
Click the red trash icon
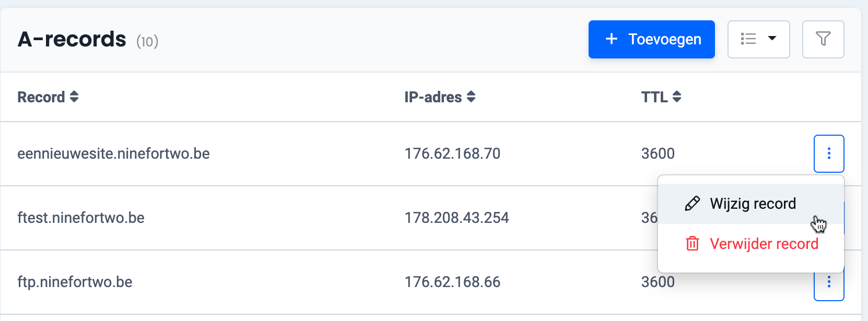[x=692, y=244]
